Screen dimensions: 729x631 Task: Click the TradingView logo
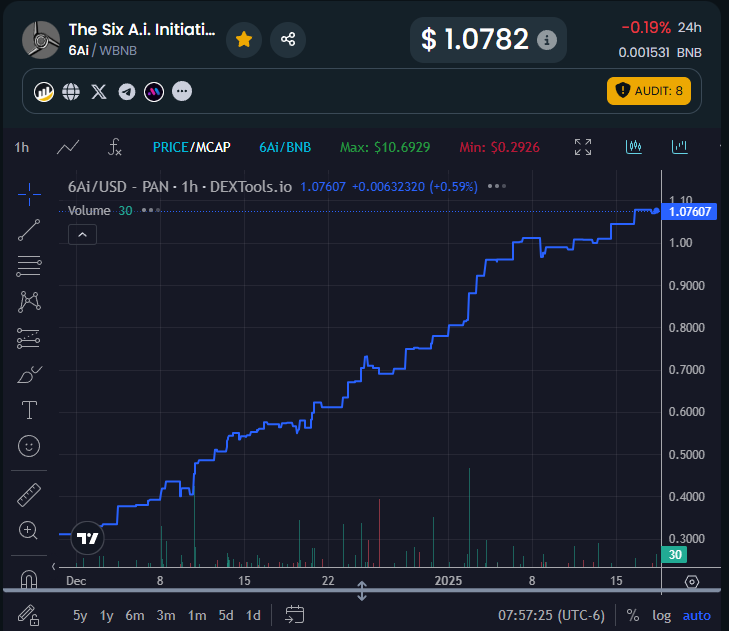tap(87, 538)
